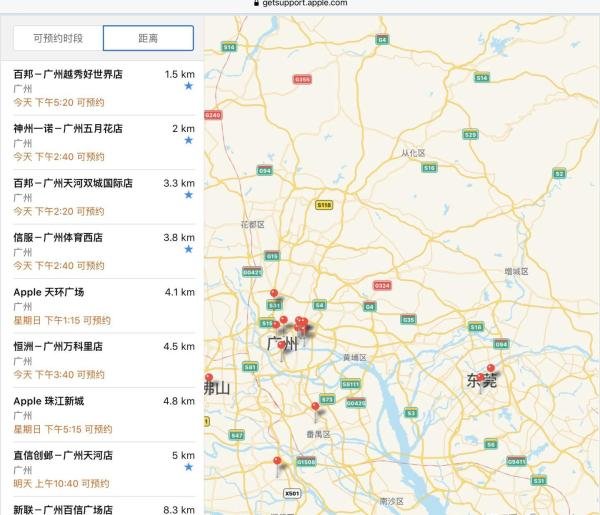Choose the Apple 珠江新城 store

point(104,415)
